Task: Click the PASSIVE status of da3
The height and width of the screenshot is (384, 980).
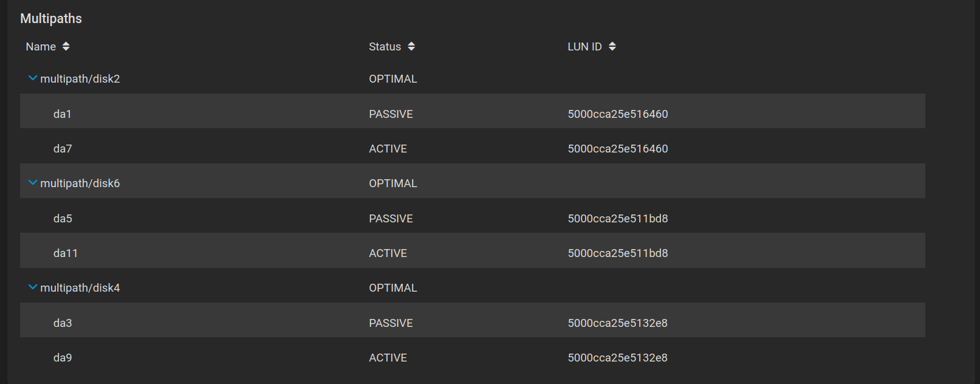Action: click(391, 323)
